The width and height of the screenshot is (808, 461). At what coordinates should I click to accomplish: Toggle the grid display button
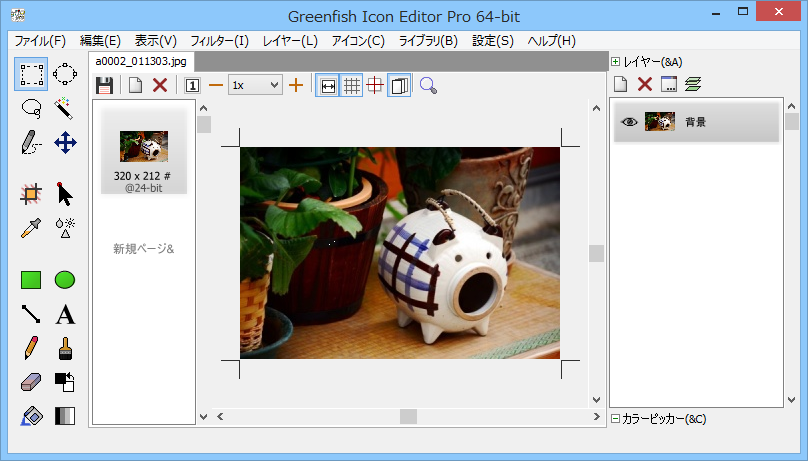coord(352,86)
